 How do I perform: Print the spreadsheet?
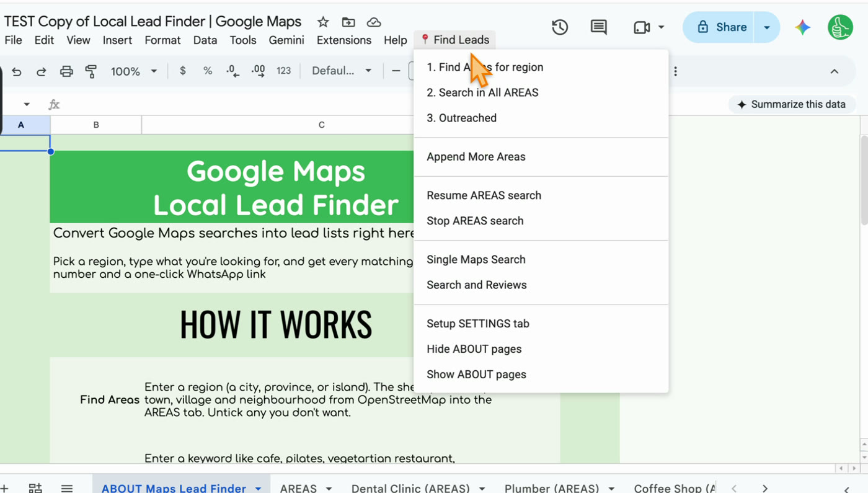click(x=66, y=71)
